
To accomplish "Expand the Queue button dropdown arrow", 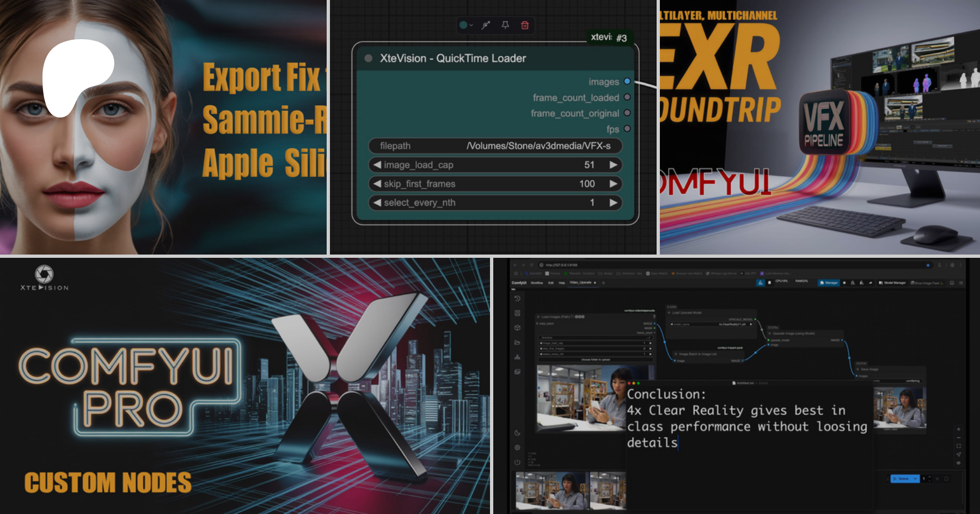I will point(916,479).
